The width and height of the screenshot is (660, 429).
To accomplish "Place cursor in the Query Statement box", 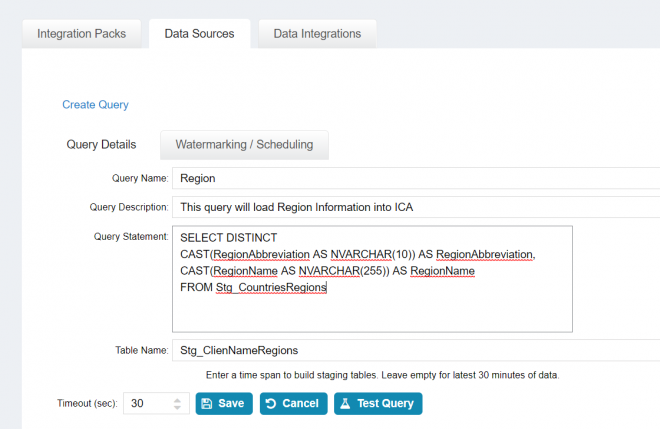I will point(372,310).
